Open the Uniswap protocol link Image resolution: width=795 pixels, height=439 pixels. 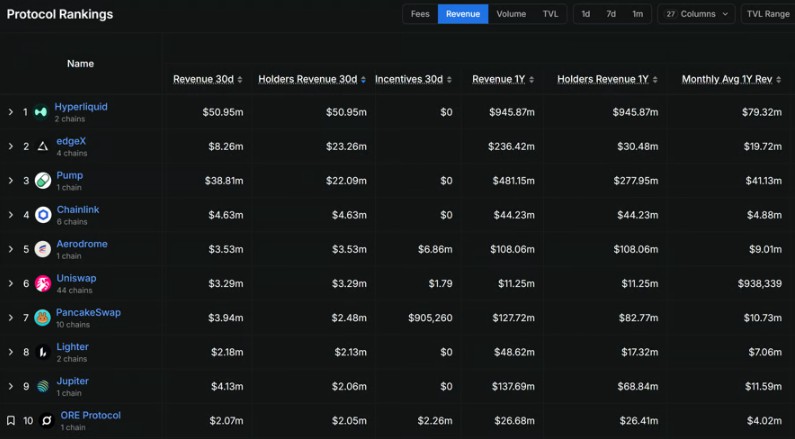coord(76,278)
